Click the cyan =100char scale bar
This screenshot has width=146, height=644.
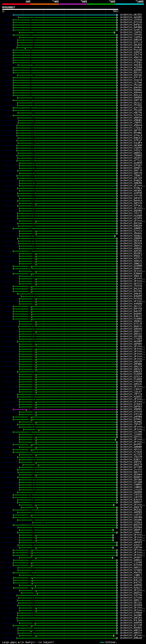pos(102,642)
